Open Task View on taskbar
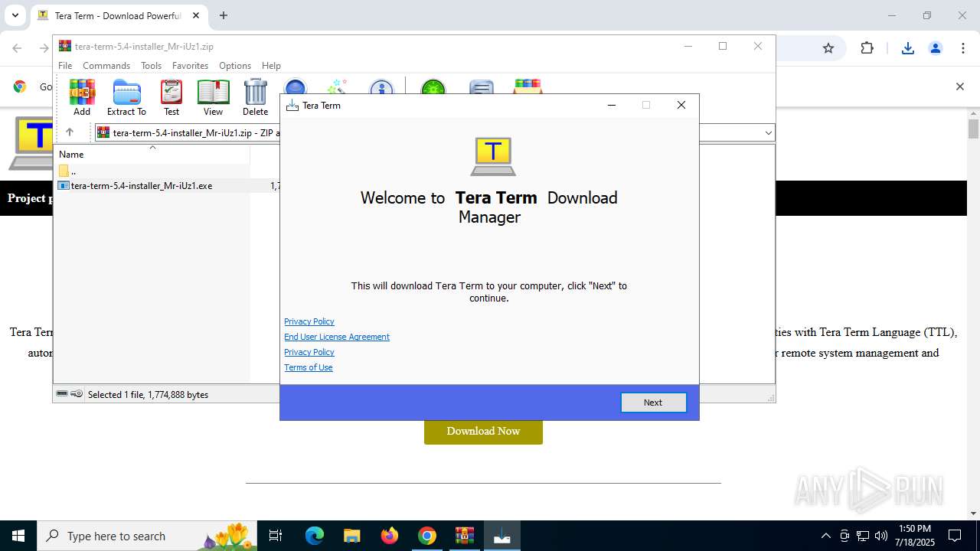This screenshot has height=551, width=980. 276,536
